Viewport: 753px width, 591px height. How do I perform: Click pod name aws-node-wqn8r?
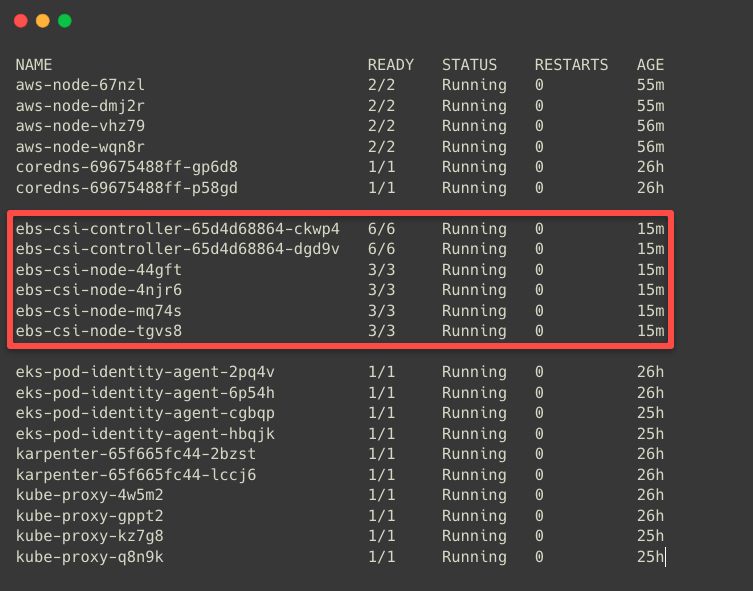coord(80,146)
